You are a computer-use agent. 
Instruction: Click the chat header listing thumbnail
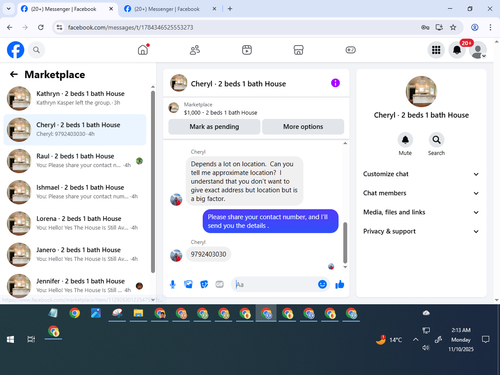179,83
